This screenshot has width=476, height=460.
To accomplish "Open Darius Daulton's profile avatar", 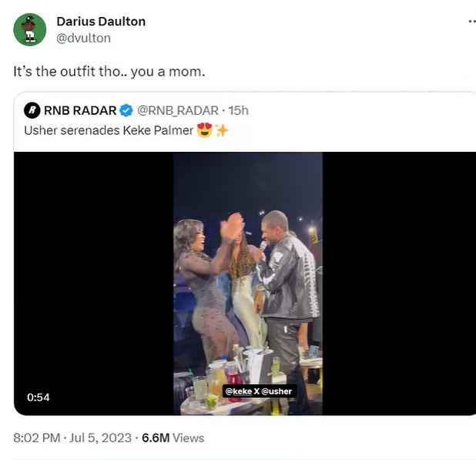I will [30, 29].
